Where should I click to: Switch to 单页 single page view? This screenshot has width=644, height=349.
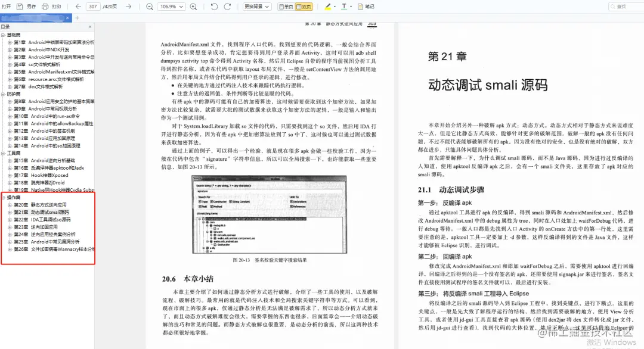click(x=286, y=7)
